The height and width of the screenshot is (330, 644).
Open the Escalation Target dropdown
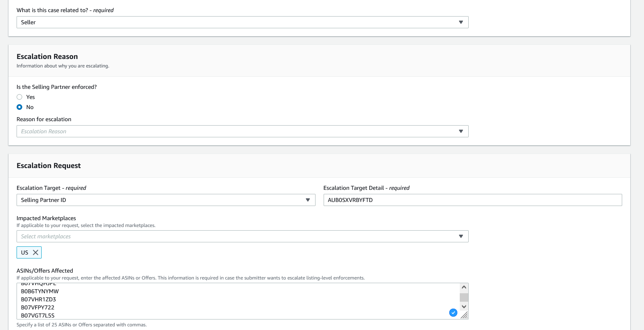coord(166,200)
